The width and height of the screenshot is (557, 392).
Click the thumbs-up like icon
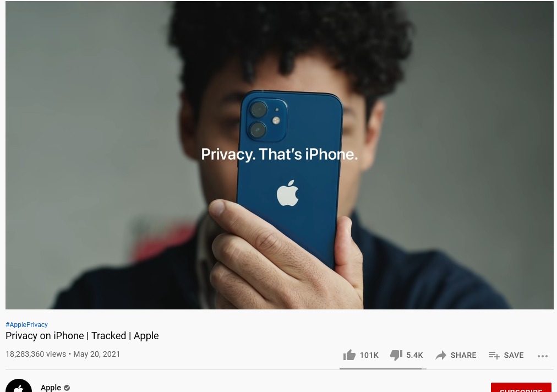pos(349,355)
